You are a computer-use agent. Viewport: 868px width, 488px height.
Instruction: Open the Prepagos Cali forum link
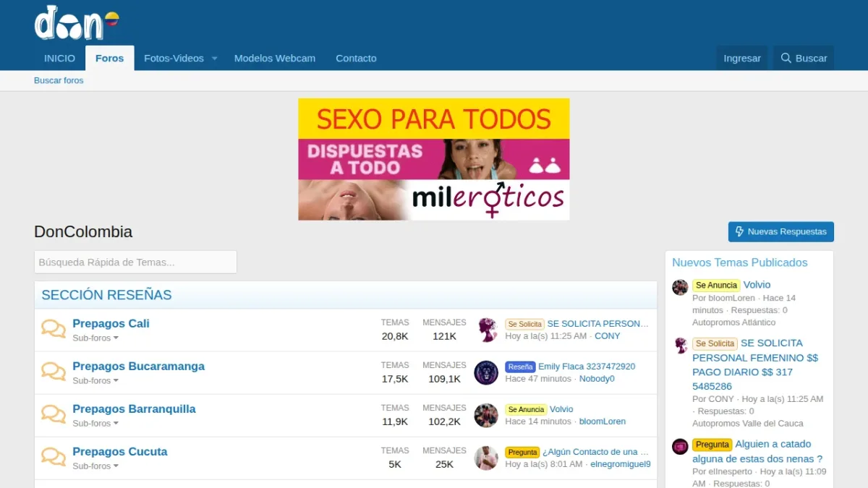pos(111,323)
